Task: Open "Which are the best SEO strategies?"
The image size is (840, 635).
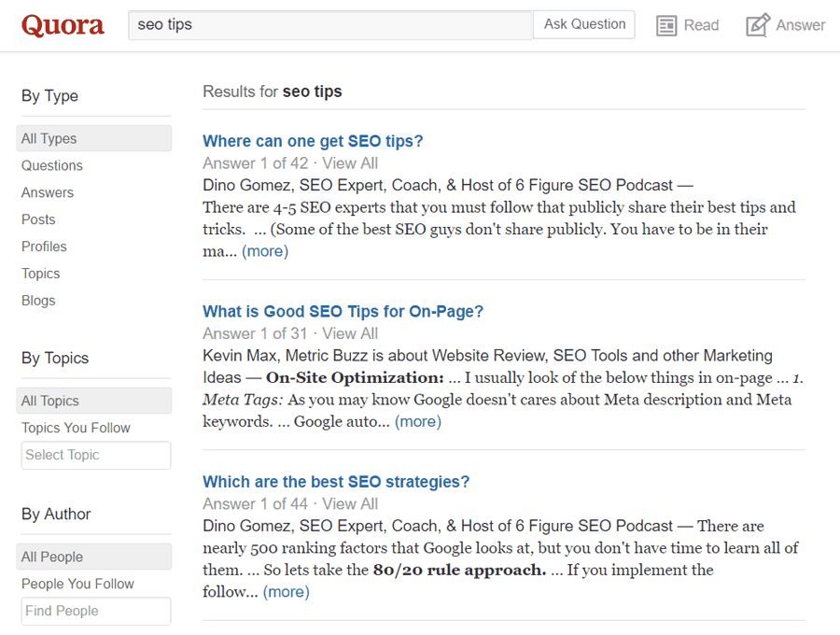Action: coord(336,482)
